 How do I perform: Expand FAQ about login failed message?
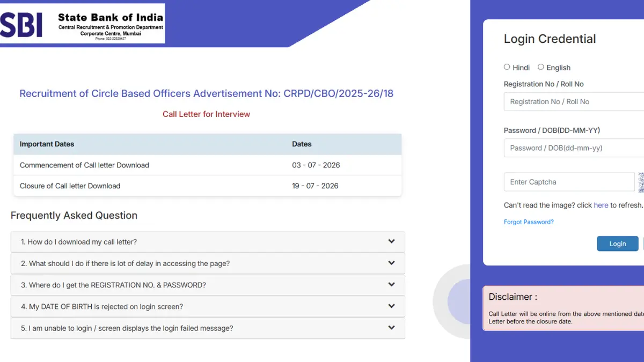coord(208,328)
